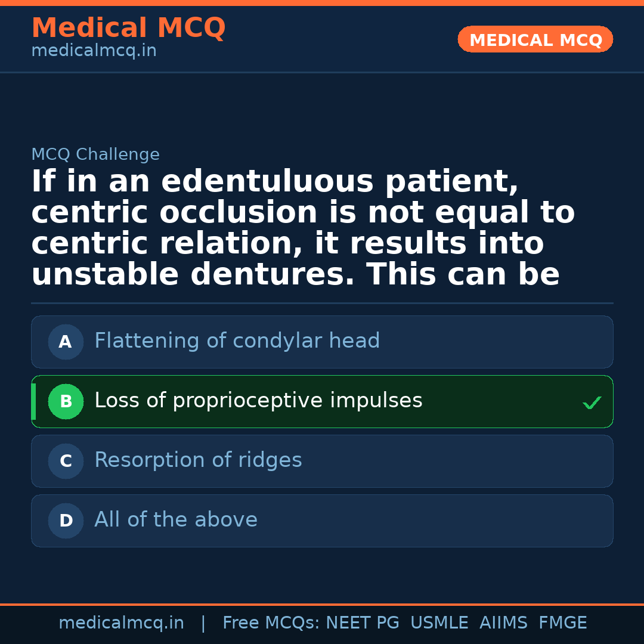644x644 pixels.
Task: Choose the 'All of the above' option
Action: tap(176, 520)
